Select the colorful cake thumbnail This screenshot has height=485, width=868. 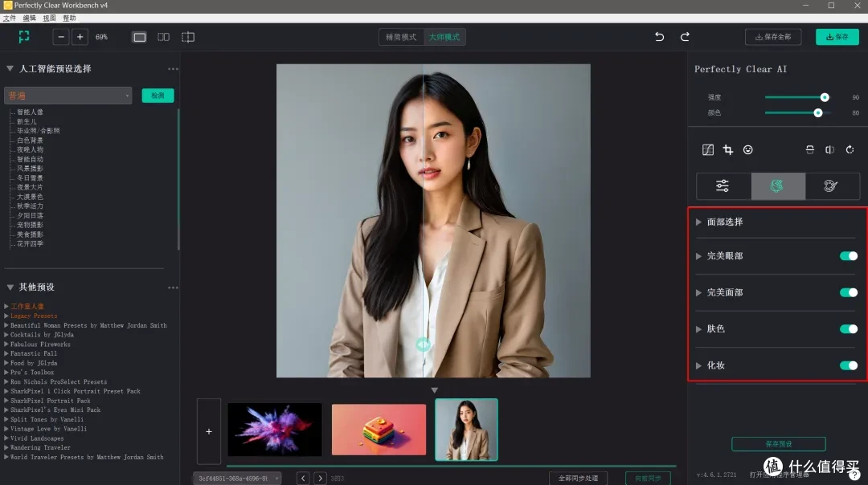pyautogui.click(x=379, y=429)
